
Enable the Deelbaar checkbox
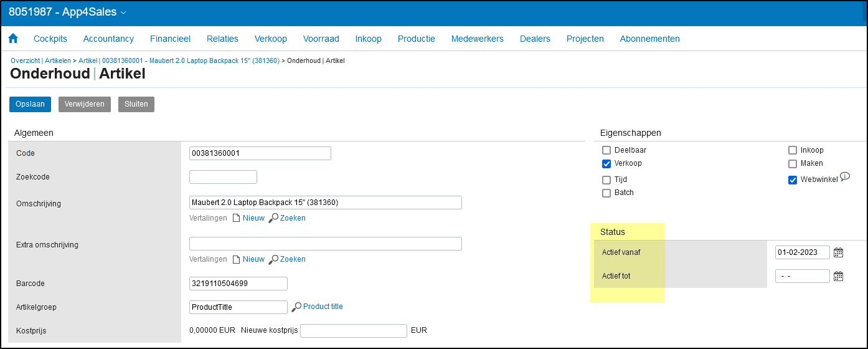606,150
